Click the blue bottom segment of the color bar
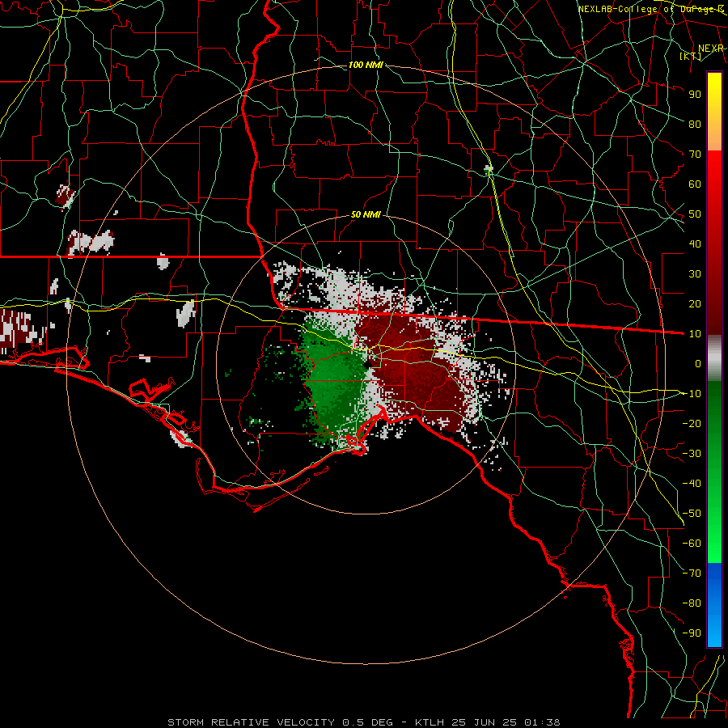728x728 pixels. (714, 604)
